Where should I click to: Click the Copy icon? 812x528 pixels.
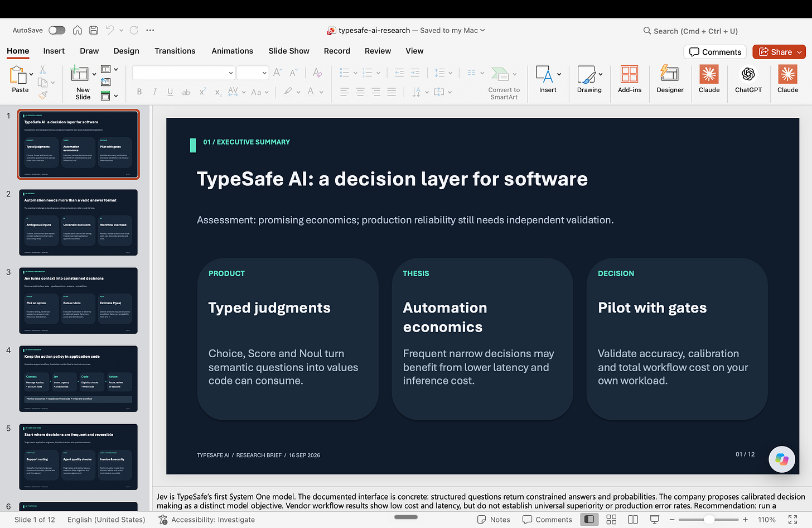[x=43, y=83]
